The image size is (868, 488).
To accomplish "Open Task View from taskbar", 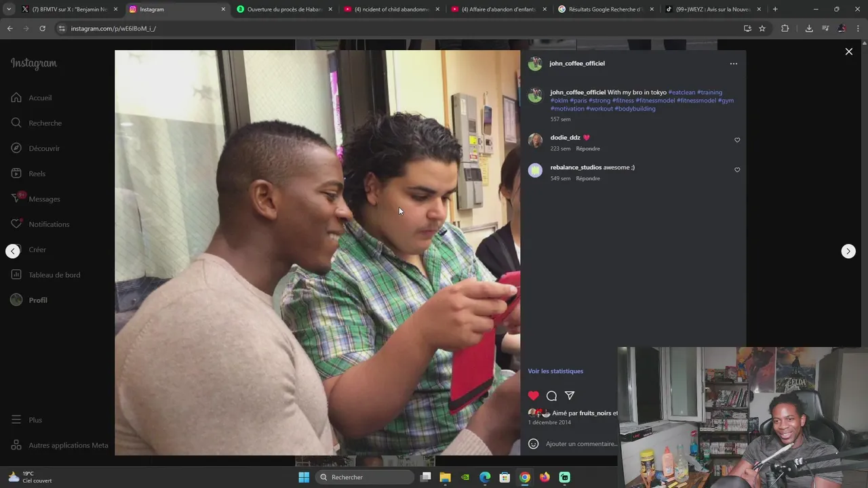I will click(x=425, y=477).
